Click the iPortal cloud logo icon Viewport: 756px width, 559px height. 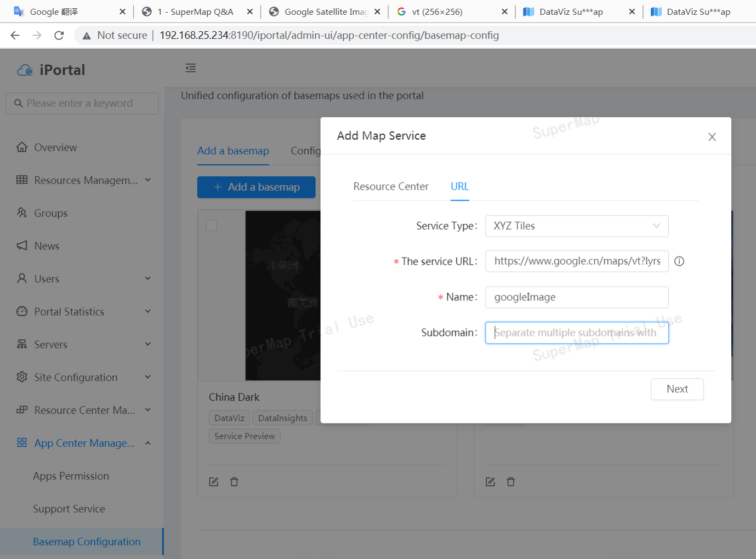coord(25,70)
